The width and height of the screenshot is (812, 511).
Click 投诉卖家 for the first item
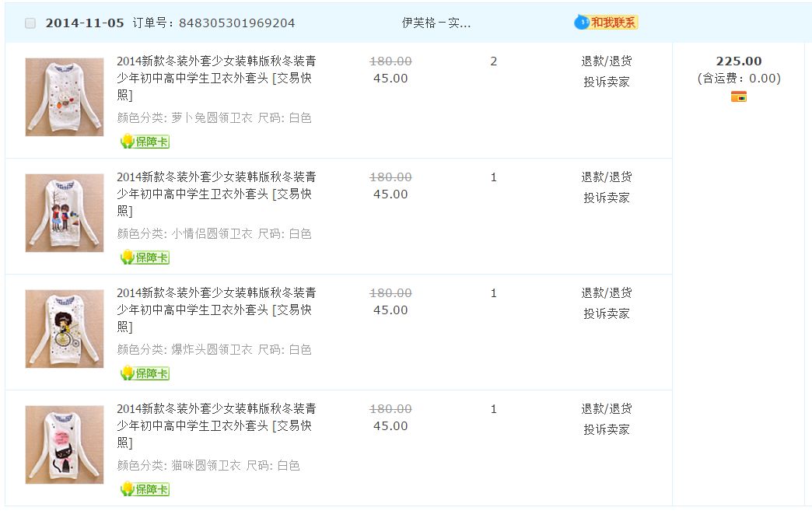(606, 82)
